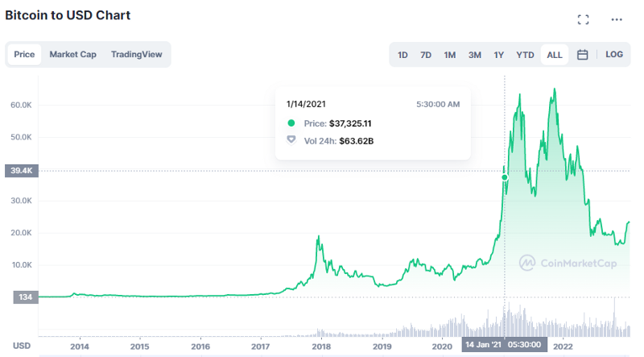Open the calendar date range picker
644x357 pixels.
tap(583, 55)
